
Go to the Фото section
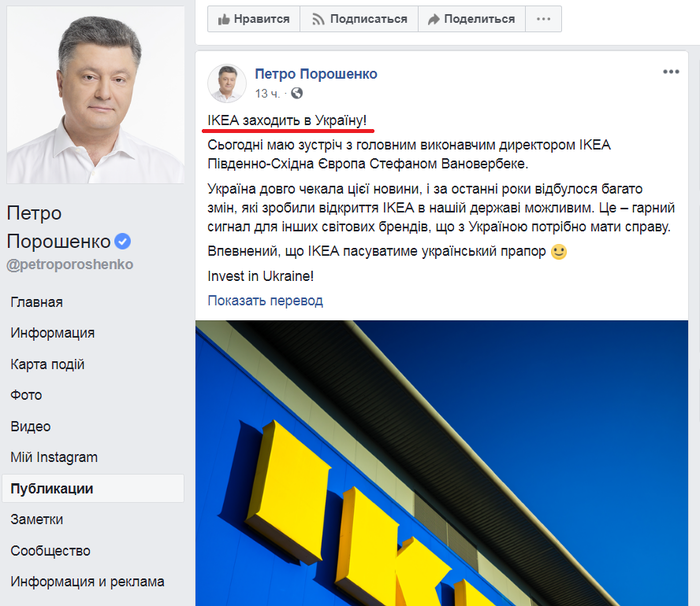[26, 395]
